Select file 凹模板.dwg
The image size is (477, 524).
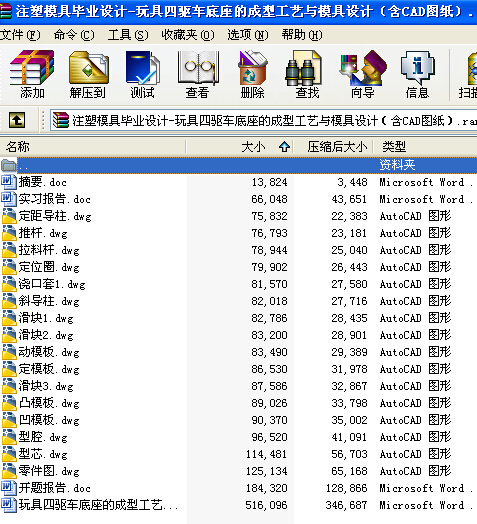(x=49, y=420)
